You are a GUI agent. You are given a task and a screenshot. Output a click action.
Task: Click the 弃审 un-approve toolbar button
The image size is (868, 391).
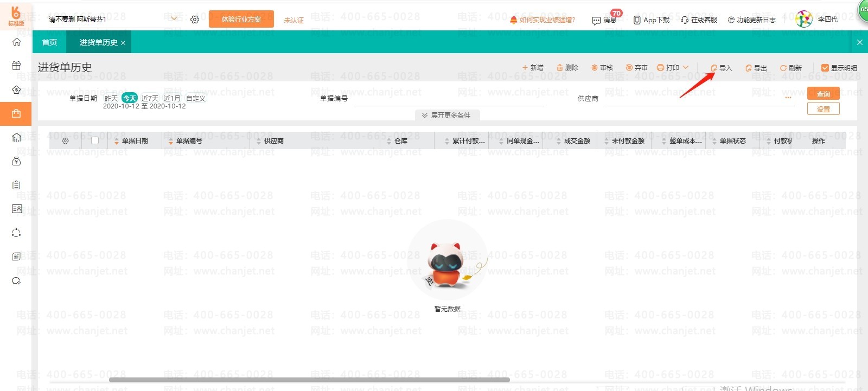coord(637,68)
